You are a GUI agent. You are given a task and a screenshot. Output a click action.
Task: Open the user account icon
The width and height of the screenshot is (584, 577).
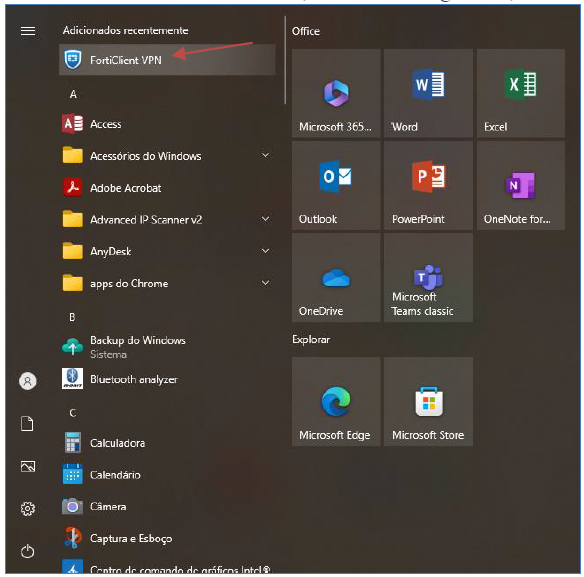coord(28,381)
